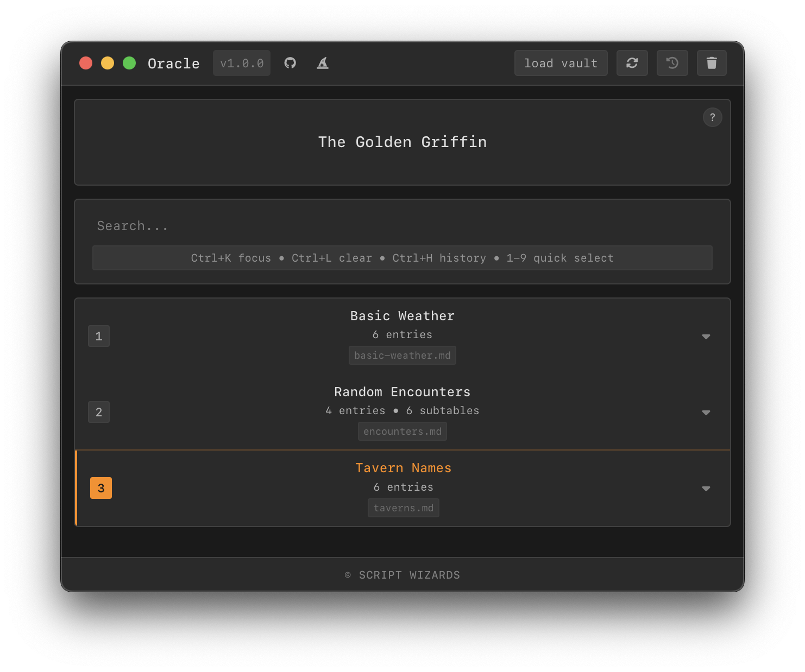Click the trash delete icon
The image size is (805, 672).
pos(712,63)
